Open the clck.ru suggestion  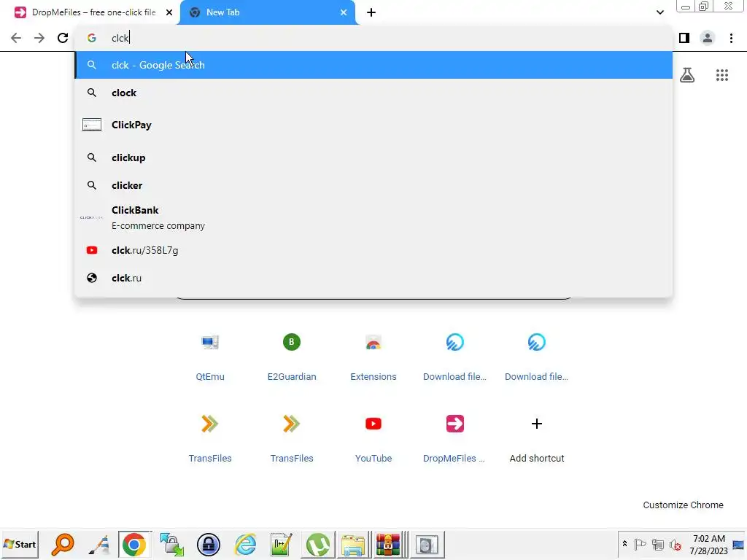(x=373, y=278)
